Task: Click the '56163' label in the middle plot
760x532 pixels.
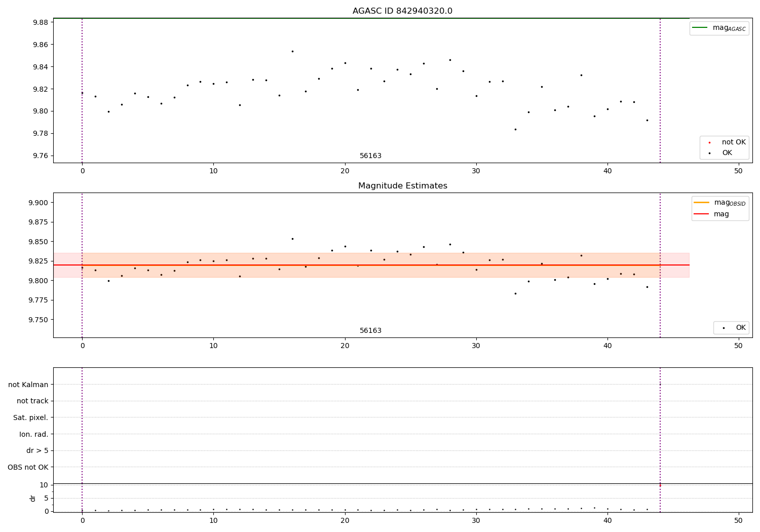Action: 370,331
